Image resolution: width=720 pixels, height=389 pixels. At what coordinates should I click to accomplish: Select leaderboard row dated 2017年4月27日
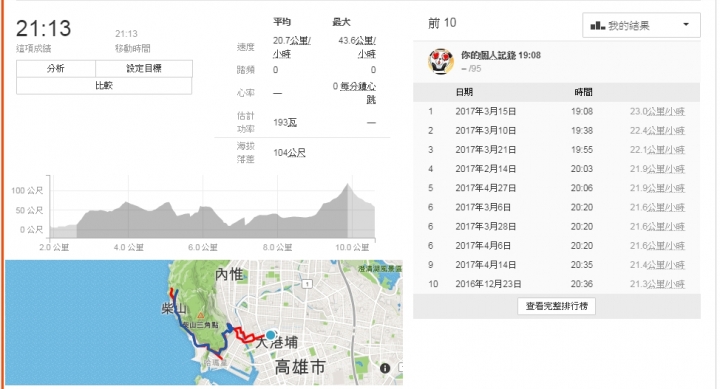click(x=557, y=188)
